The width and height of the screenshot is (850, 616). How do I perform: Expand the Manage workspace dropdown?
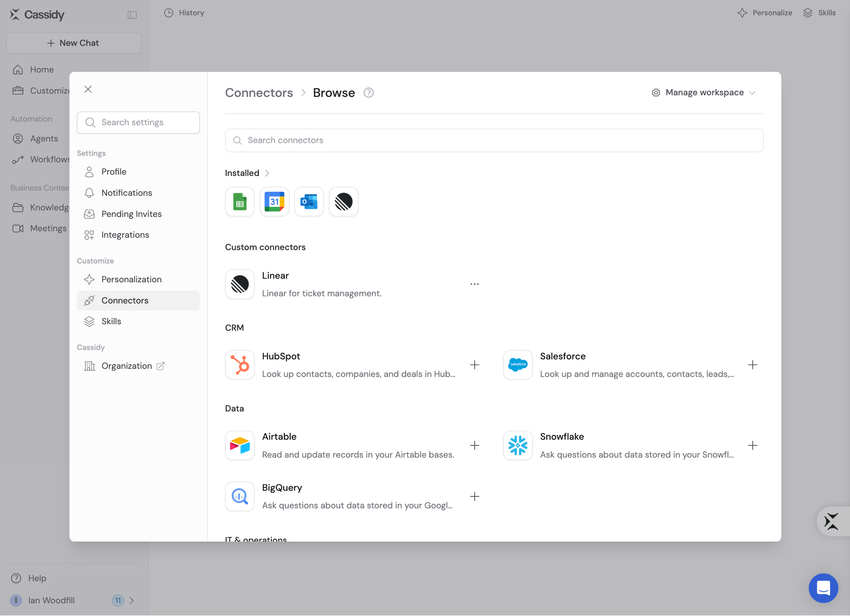pos(703,93)
